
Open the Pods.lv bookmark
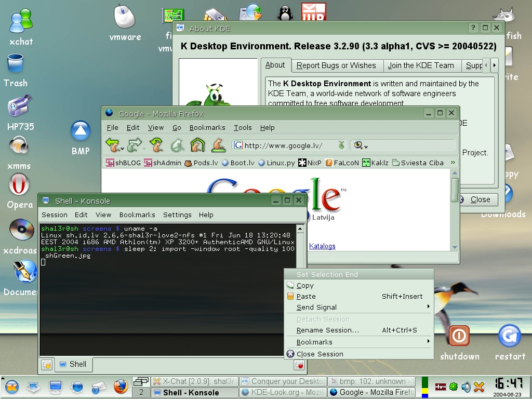[x=201, y=163]
